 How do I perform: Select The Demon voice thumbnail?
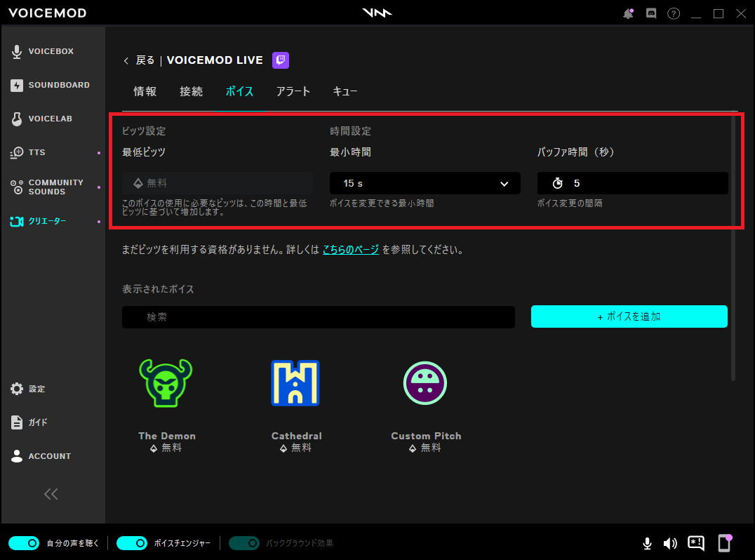tap(166, 382)
